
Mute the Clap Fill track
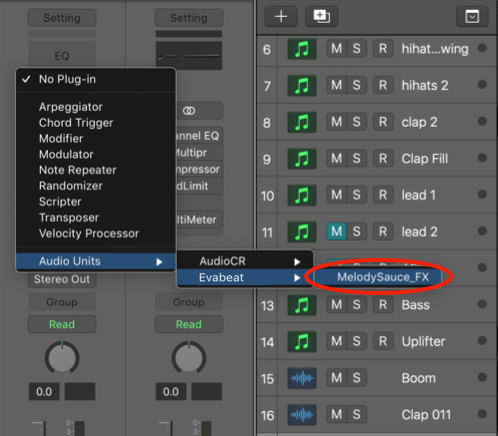tap(336, 158)
